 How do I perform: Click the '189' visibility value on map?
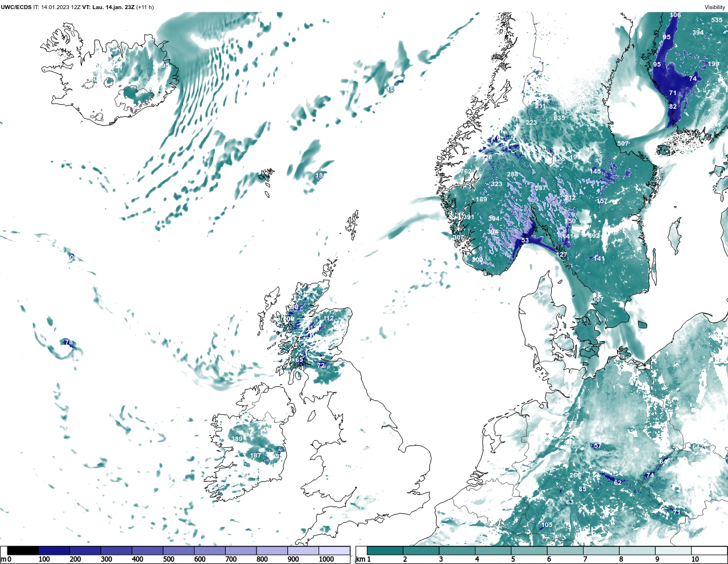click(481, 199)
